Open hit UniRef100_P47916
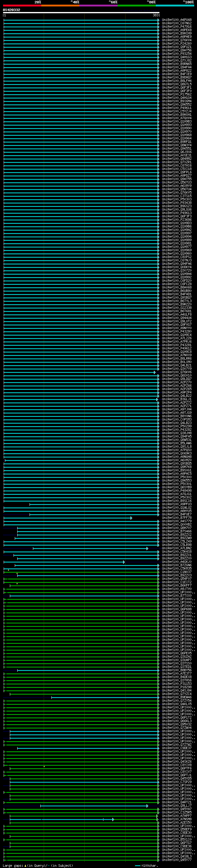The width and height of the screenshot is (197, 868). tap(177, 26)
